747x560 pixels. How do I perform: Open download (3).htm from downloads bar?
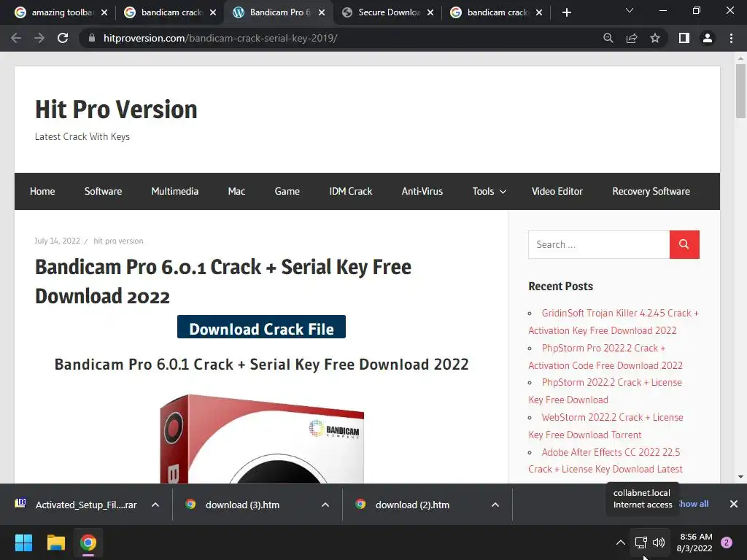[233, 505]
